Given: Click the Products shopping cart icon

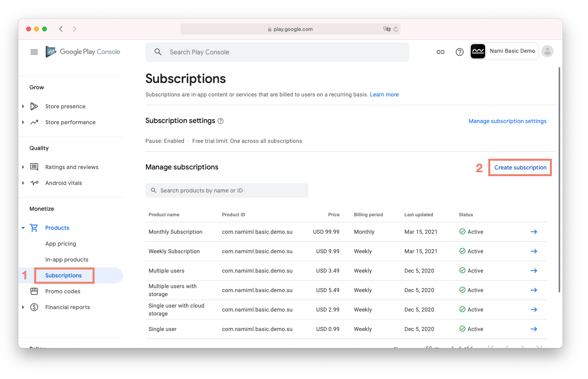Looking at the screenshot, I should tap(34, 228).
